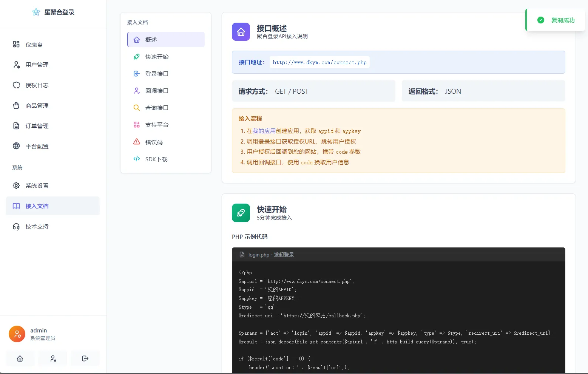Click the 错误码 warning triangle icon
Viewport: 588px width, 374px height.
(136, 142)
